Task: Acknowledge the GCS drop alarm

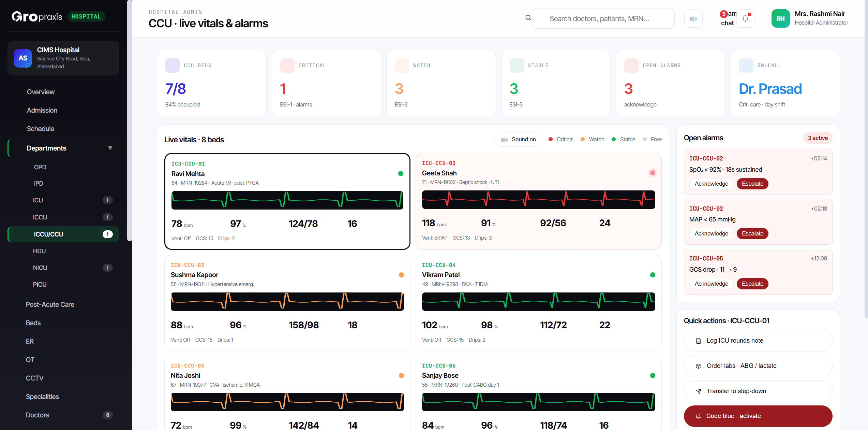Action: 711,284
